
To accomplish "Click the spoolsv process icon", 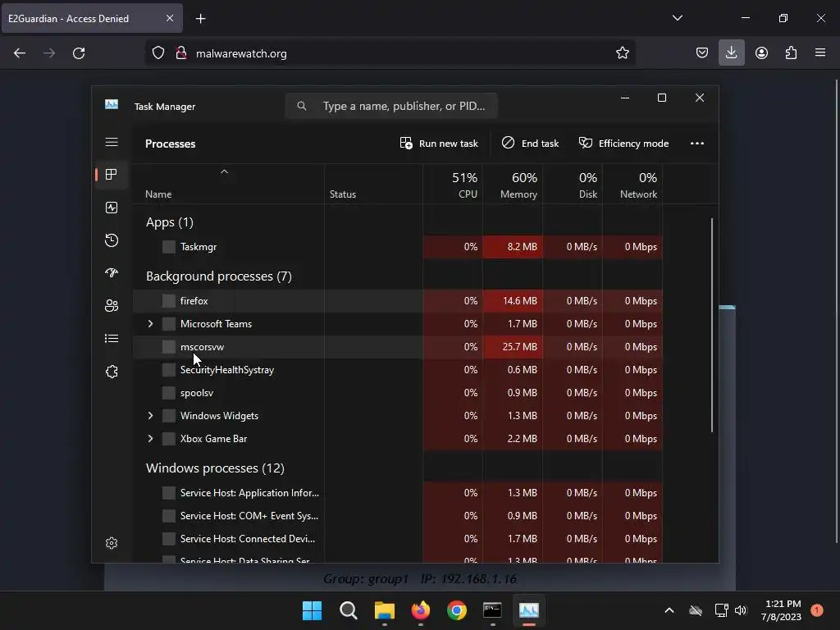I will (x=169, y=393).
